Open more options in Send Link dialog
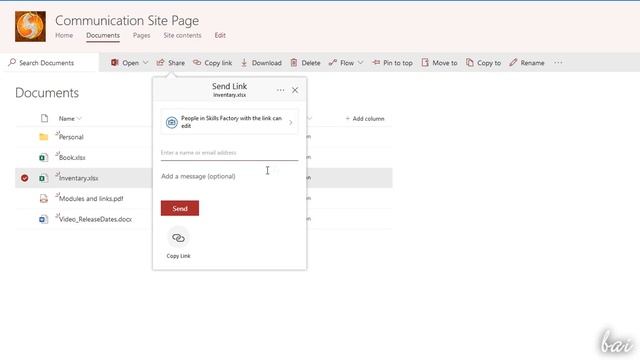Screen dimensions: 640x360 [280, 90]
